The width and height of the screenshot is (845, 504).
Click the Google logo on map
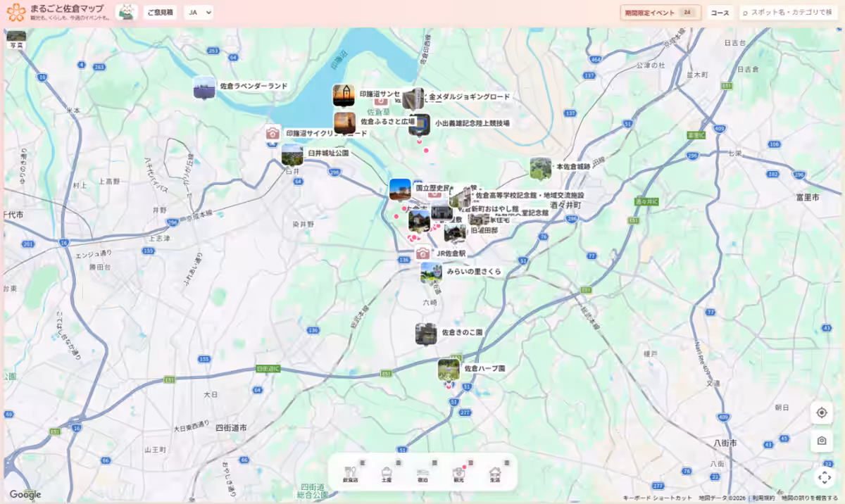tap(25, 495)
